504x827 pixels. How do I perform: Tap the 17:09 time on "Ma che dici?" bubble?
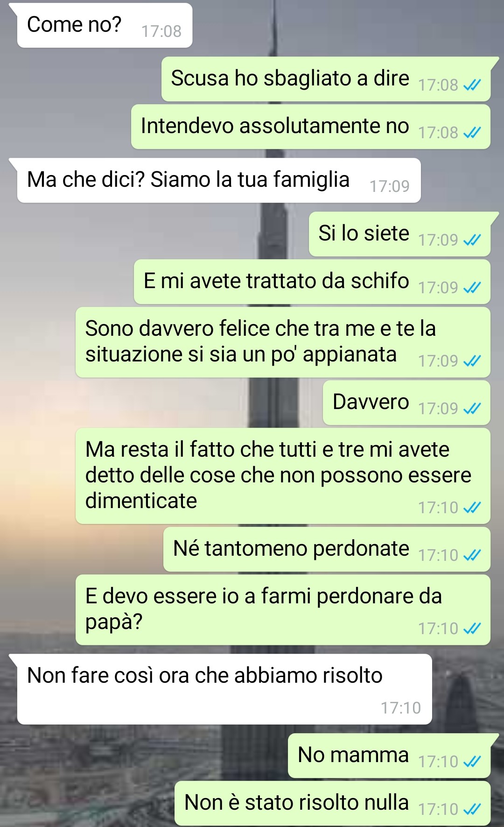coord(389,186)
